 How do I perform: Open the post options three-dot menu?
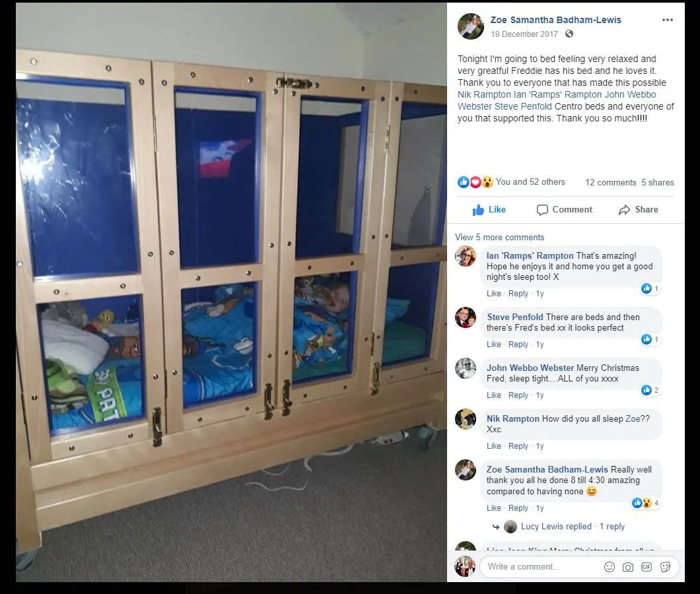[x=668, y=20]
